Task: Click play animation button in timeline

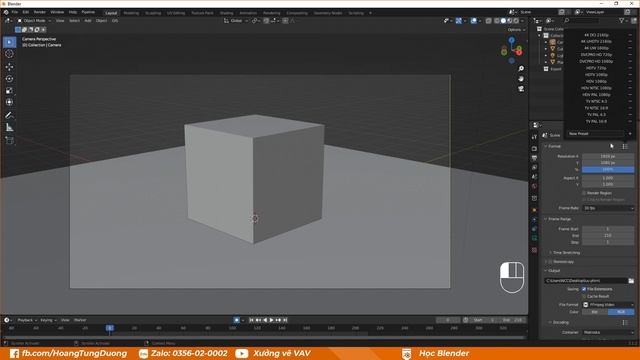Action: pos(271,320)
